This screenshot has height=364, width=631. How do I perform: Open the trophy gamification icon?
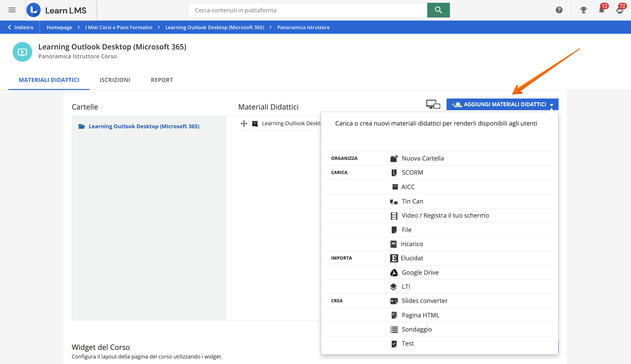pos(583,10)
